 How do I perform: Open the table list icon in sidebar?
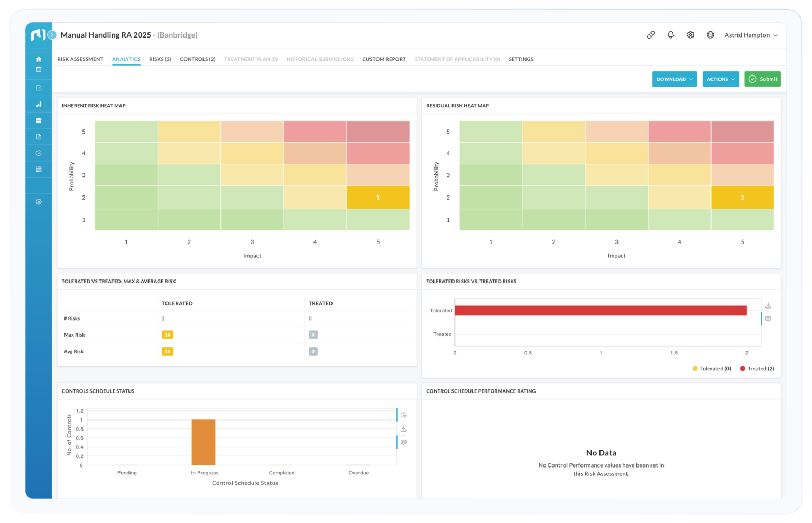[39, 170]
